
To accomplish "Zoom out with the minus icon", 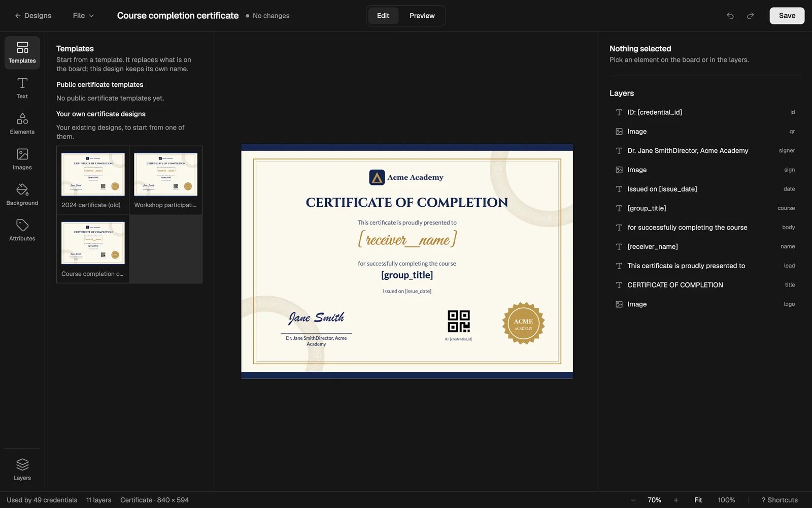I will [633, 500].
